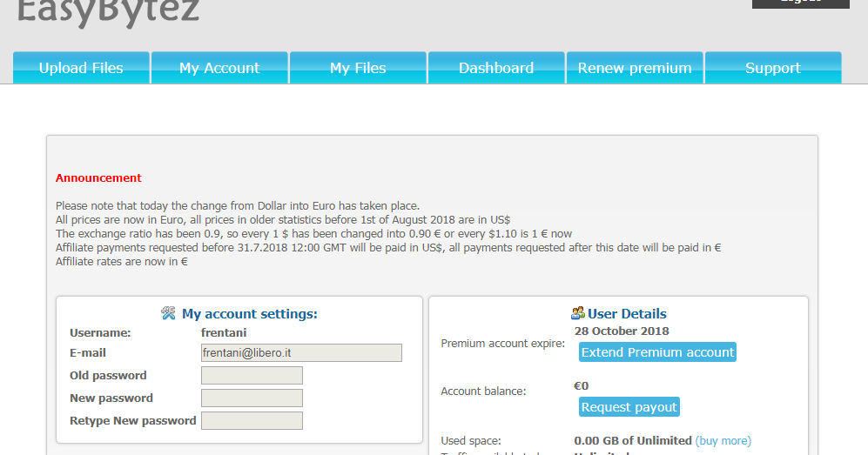Click the 0.00 GB of Unlimited text

point(633,440)
